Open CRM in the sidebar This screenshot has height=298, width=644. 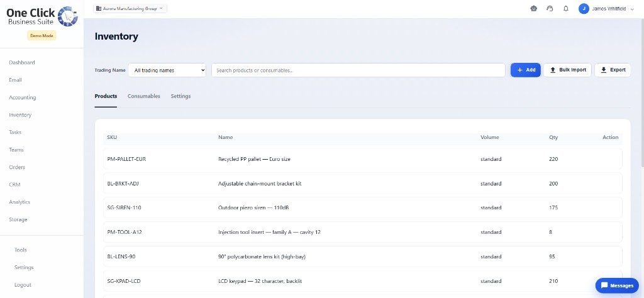tap(14, 185)
